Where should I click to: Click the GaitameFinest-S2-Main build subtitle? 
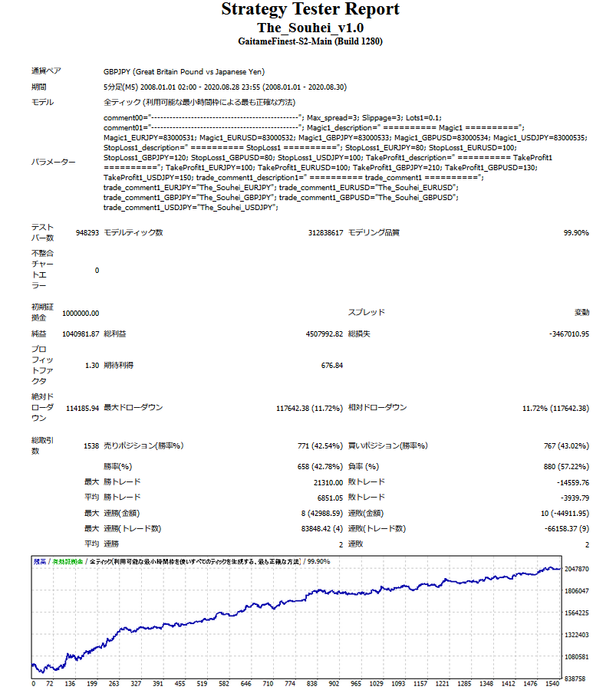click(x=310, y=41)
